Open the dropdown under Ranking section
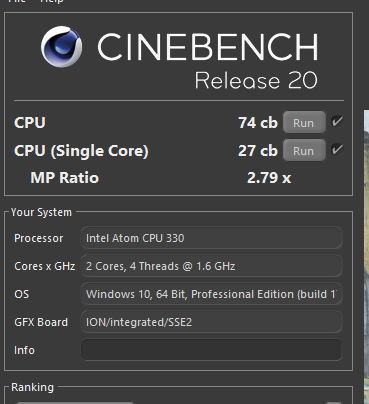369x404 pixels. (75, 402)
